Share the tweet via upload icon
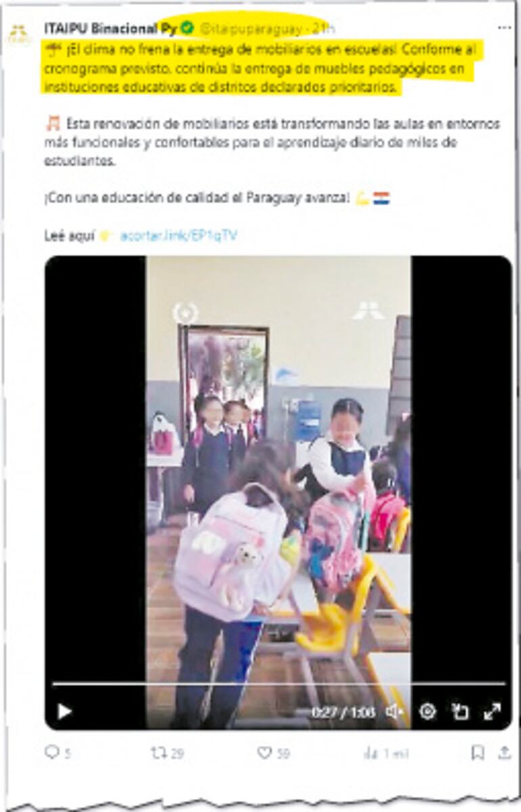521x812 pixels. (x=505, y=753)
